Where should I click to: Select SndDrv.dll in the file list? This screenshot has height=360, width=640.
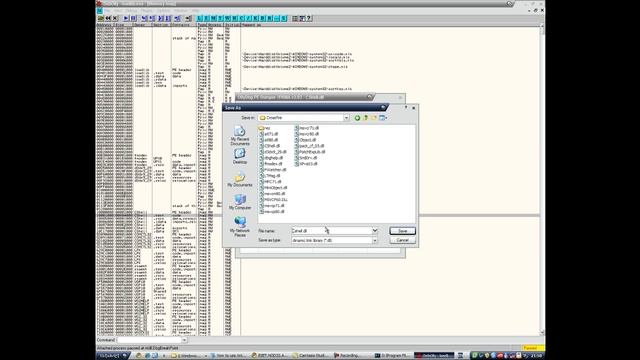click(305, 158)
